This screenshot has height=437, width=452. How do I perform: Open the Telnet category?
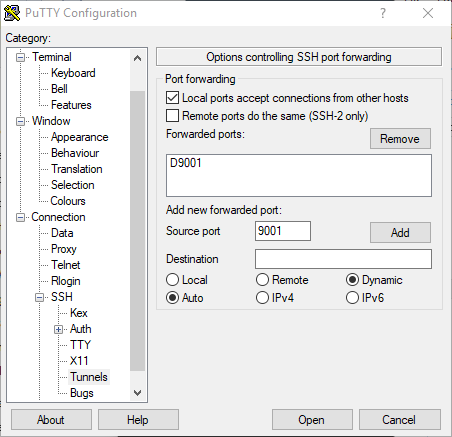[66, 265]
